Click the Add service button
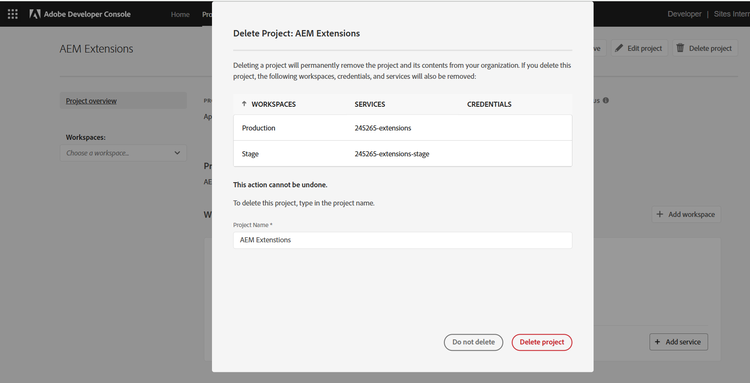 coord(678,342)
